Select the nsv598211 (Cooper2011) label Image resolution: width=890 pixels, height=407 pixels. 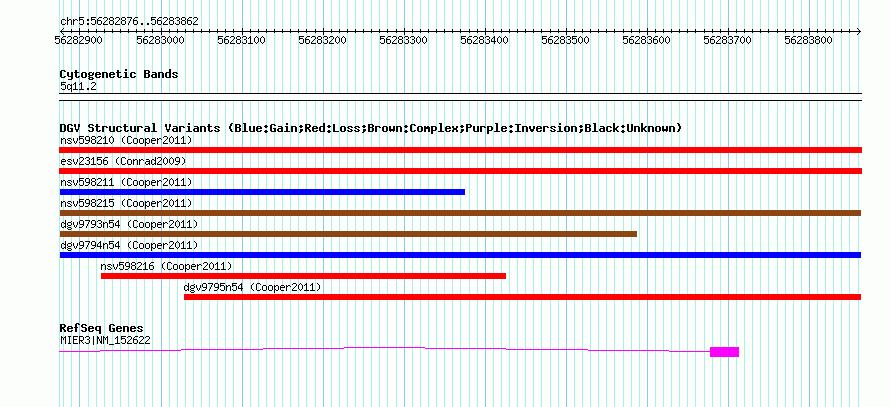pos(126,182)
